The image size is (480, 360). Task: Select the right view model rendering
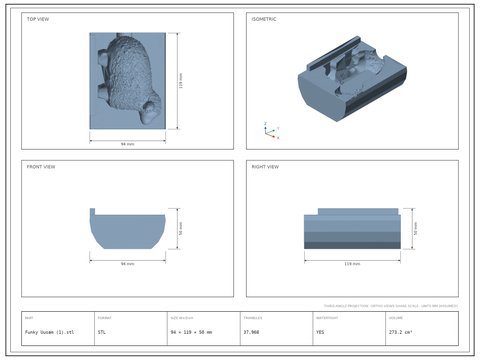point(352,229)
